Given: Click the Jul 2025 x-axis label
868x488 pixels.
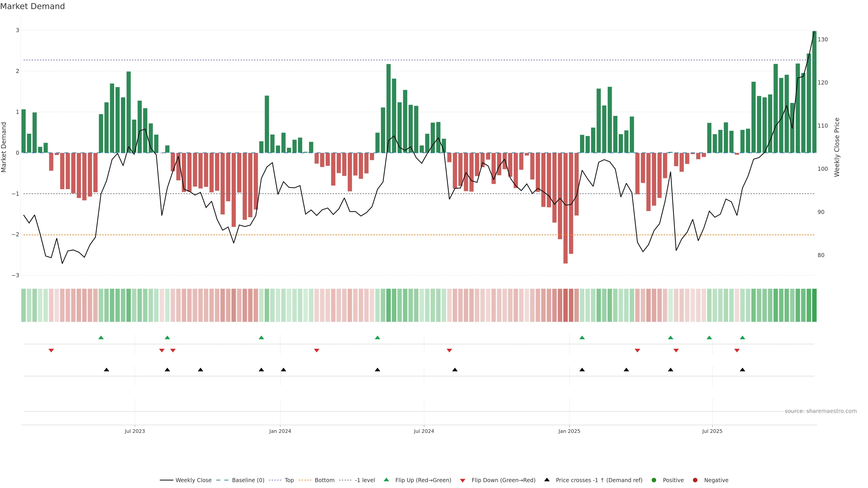Looking at the screenshot, I should tap(712, 431).
